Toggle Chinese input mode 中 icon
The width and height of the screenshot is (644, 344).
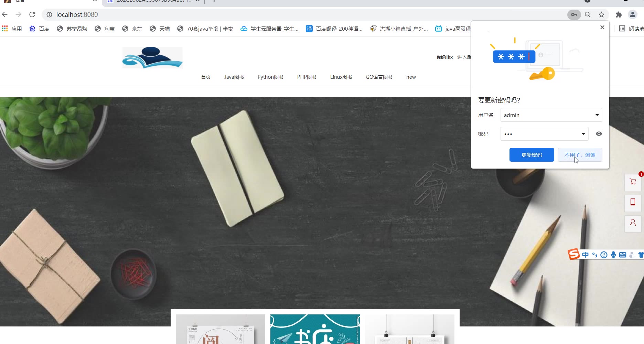(x=586, y=255)
